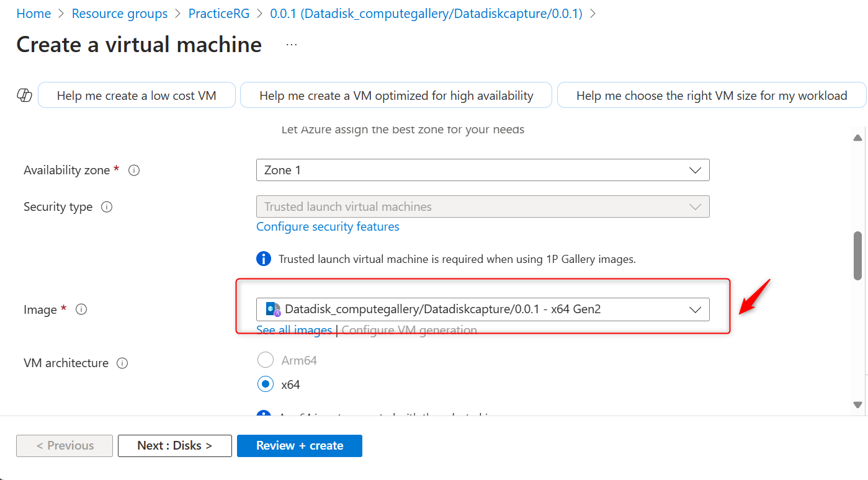Image resolution: width=868 pixels, height=480 pixels.
Task: Click the VM architecture label
Action: (x=66, y=363)
